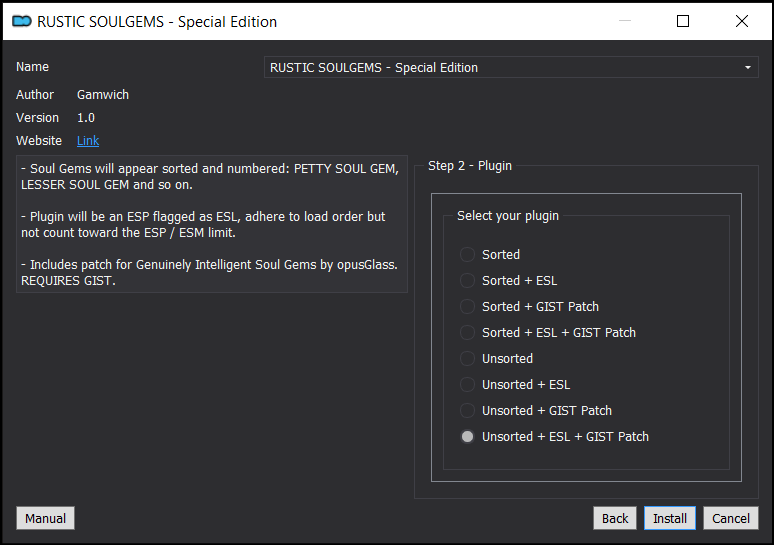Image resolution: width=774 pixels, height=545 pixels.
Task: Click the Mod Organizer app icon in title bar
Action: coord(22,21)
